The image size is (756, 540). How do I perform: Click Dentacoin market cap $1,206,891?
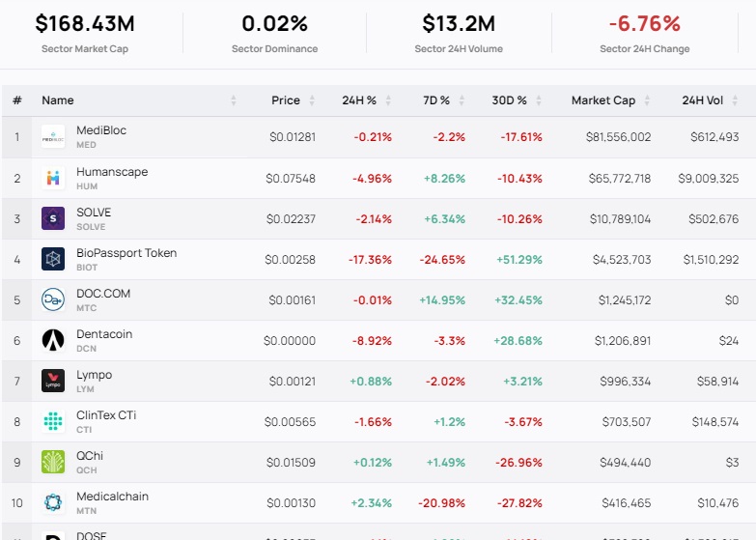pos(623,341)
